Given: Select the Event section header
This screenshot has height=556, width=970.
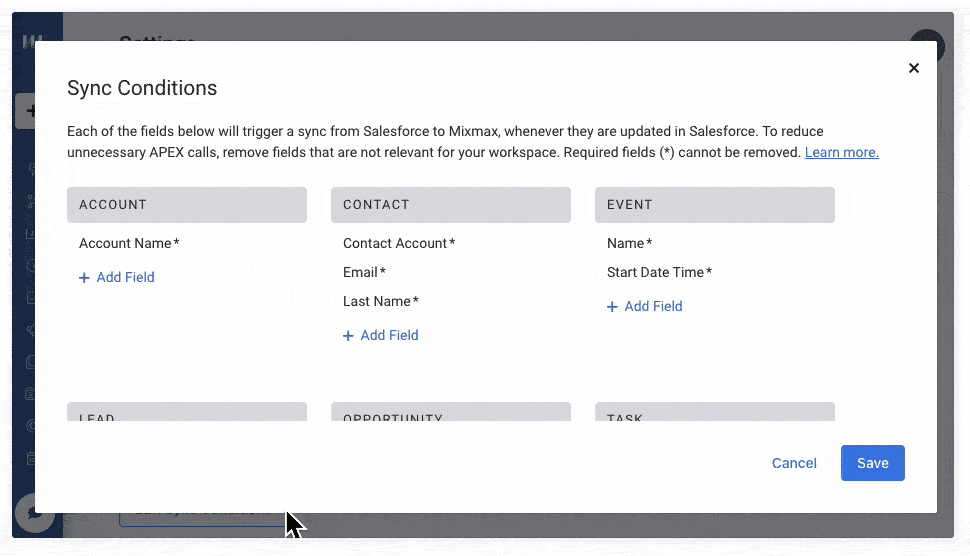Looking at the screenshot, I should point(714,205).
